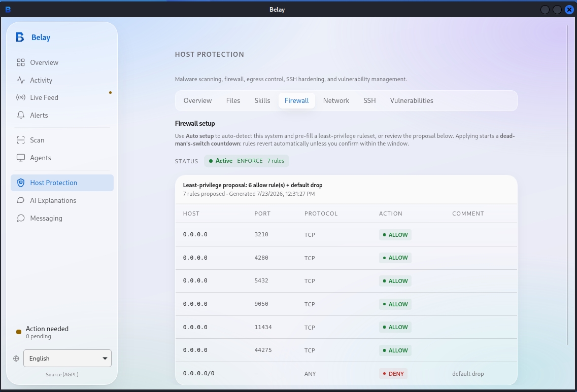Click the ACTION column header
The height and width of the screenshot is (392, 577).
coord(391,213)
